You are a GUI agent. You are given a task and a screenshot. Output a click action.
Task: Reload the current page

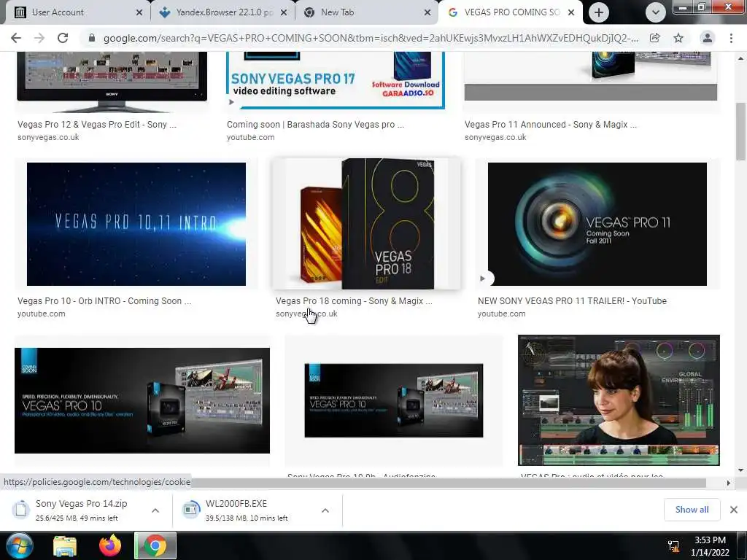point(63,38)
